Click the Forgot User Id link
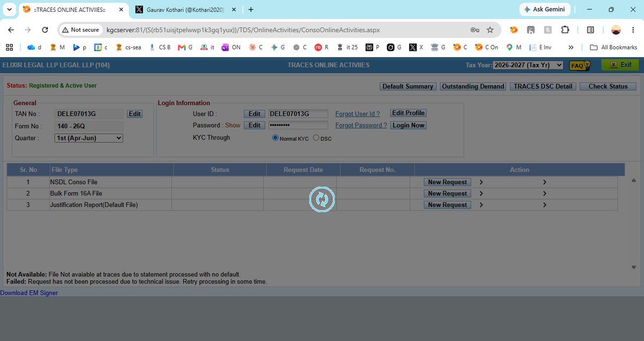This screenshot has height=341, width=644. click(357, 114)
